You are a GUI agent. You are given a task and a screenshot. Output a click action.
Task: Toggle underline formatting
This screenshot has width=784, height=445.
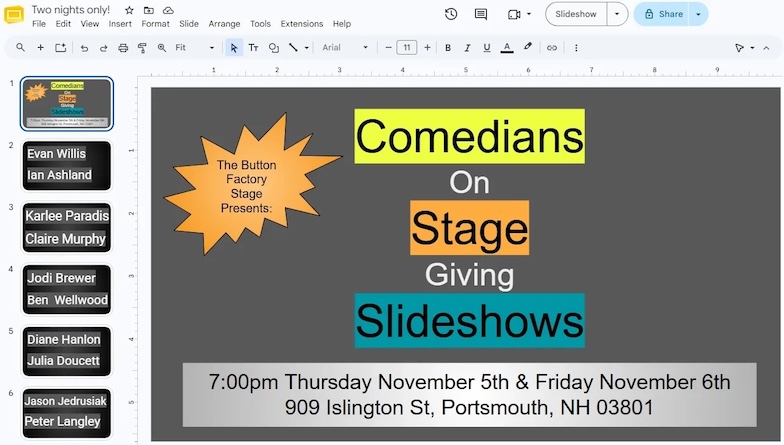(x=487, y=48)
